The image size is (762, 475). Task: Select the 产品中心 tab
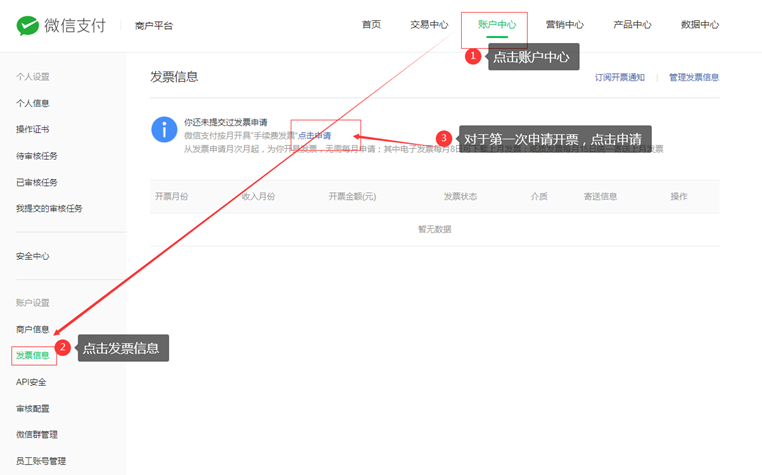tap(632, 25)
